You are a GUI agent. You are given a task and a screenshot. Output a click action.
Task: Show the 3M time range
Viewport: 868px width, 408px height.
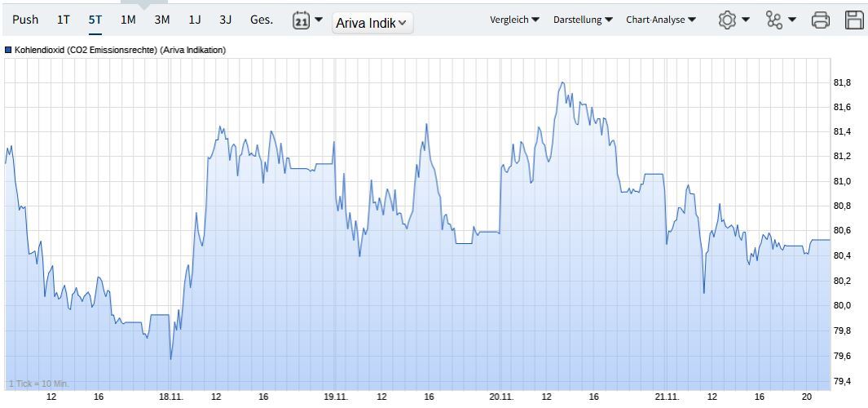pyautogui.click(x=162, y=20)
